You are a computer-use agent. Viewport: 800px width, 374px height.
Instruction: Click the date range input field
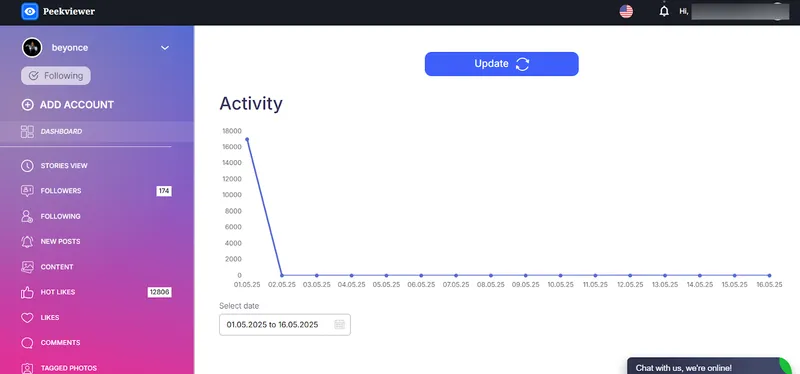285,325
